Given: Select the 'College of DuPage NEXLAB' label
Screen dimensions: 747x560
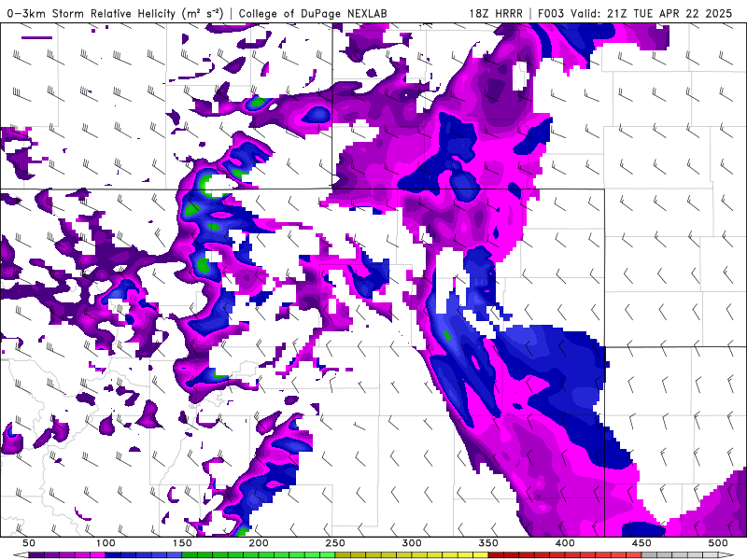Looking at the screenshot, I should click(x=313, y=13).
